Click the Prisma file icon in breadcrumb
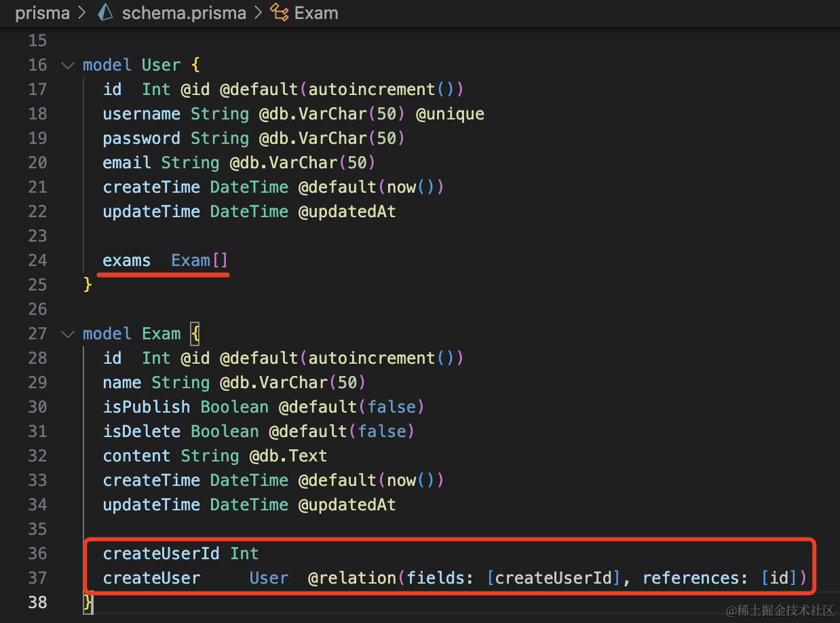The image size is (840, 623). click(105, 13)
